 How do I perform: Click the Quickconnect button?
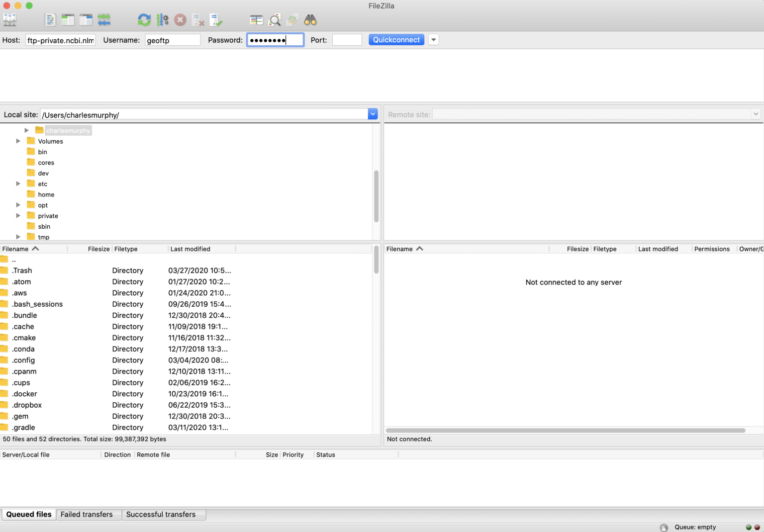click(396, 40)
